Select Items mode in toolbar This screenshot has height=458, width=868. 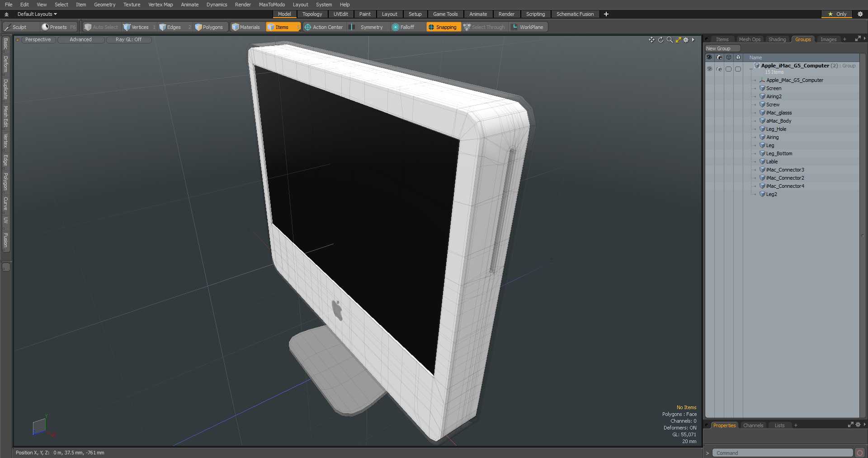283,27
